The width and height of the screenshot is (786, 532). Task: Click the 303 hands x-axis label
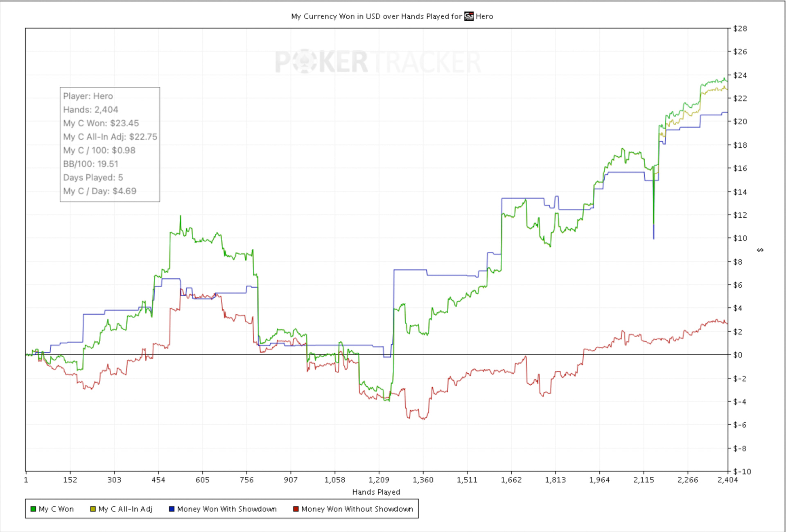click(x=114, y=480)
